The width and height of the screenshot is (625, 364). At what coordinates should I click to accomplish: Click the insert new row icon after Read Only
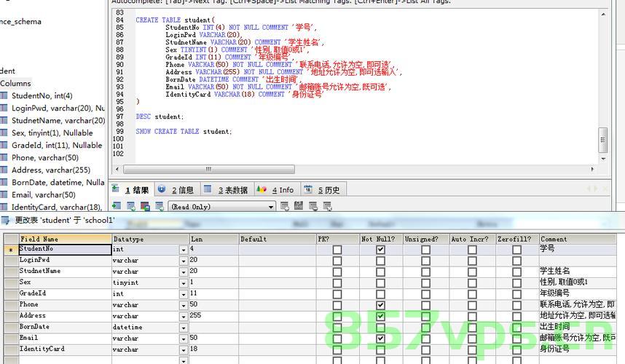[285, 206]
